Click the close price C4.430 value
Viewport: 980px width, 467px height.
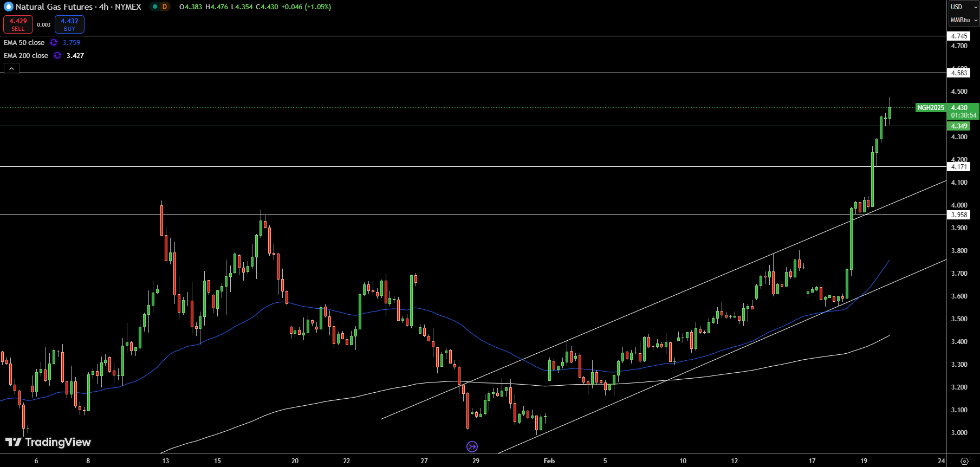click(267, 7)
